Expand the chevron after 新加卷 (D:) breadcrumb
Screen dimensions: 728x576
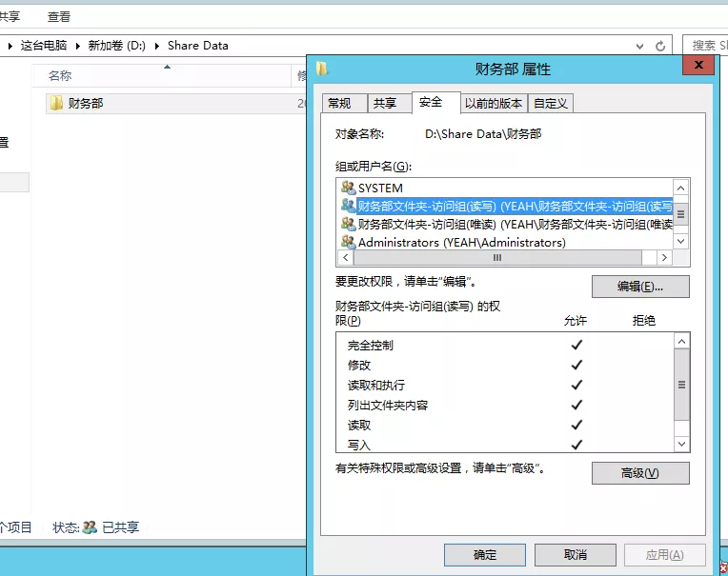(x=159, y=46)
